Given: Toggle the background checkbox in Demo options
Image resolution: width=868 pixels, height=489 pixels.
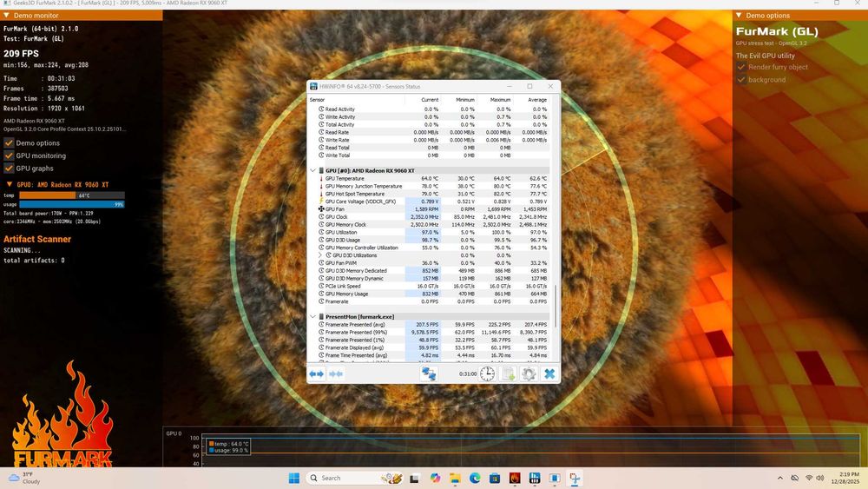Looking at the screenshot, I should click(741, 80).
